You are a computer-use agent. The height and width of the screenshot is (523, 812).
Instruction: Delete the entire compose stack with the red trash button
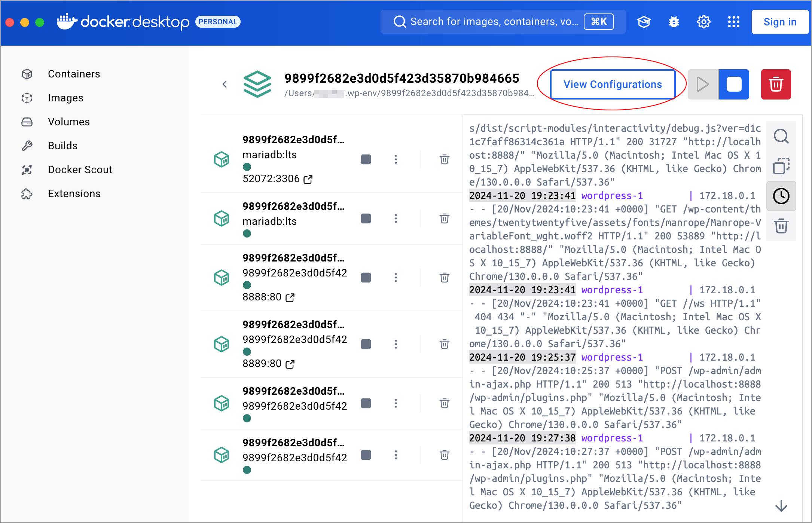point(776,84)
